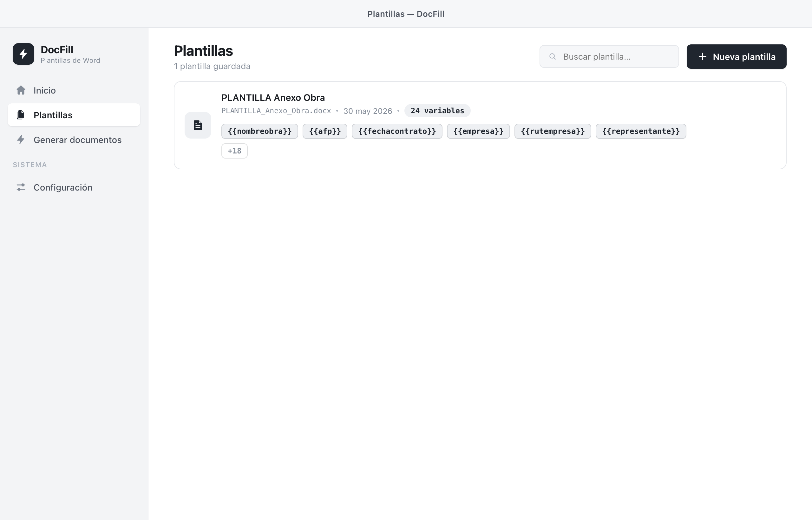Click the 'Plantillas de Word' tagline

(x=70, y=61)
